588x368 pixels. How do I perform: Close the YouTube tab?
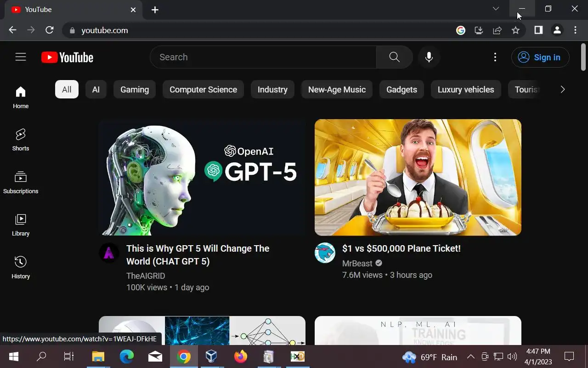tap(133, 9)
